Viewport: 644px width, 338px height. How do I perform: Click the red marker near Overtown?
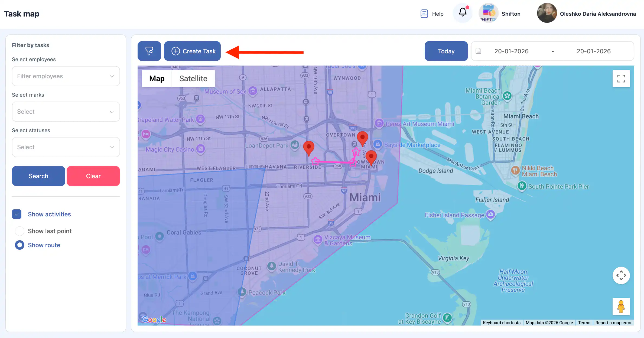(x=362, y=138)
